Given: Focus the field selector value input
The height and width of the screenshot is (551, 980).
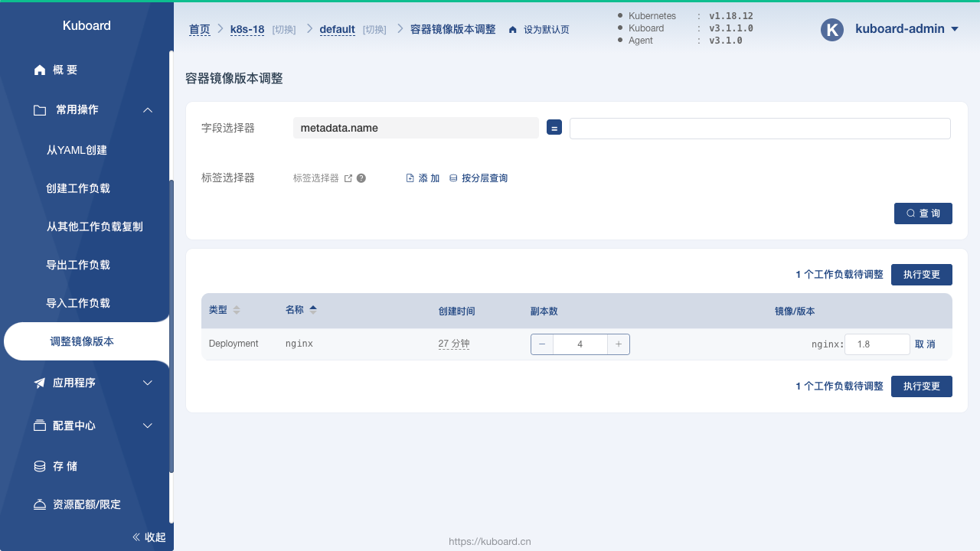Looking at the screenshot, I should pos(759,128).
